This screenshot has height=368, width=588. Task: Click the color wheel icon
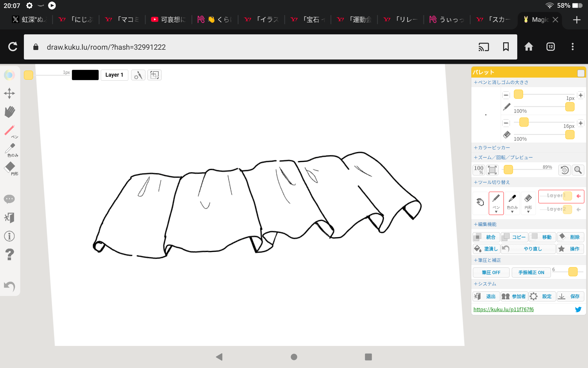click(9, 75)
